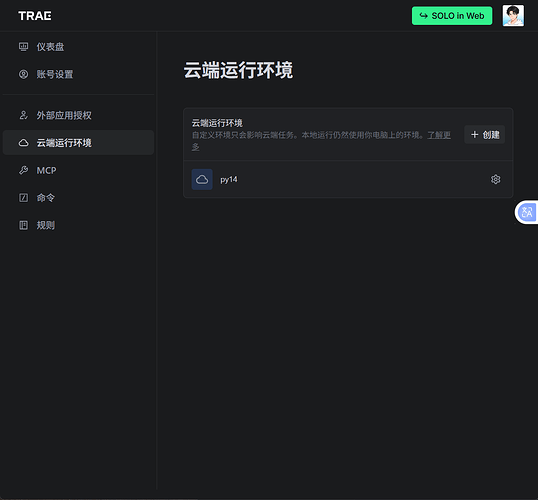538x500 pixels.
Task: Open the user avatar menu
Action: click(x=513, y=15)
